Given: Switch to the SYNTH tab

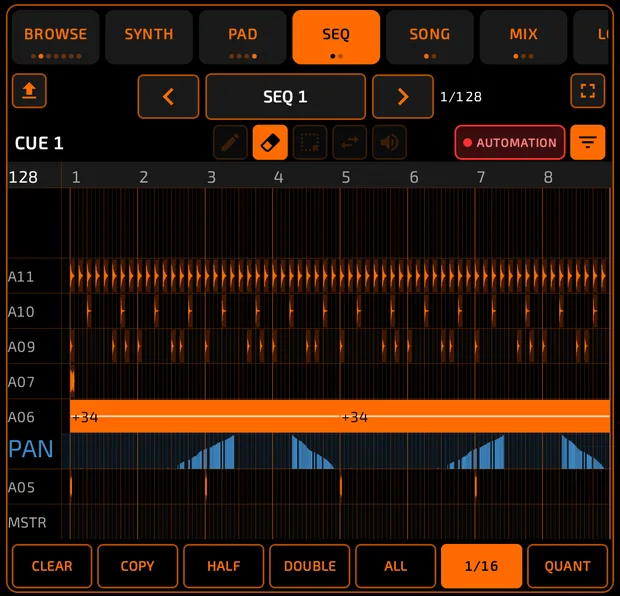Looking at the screenshot, I should 149,37.
